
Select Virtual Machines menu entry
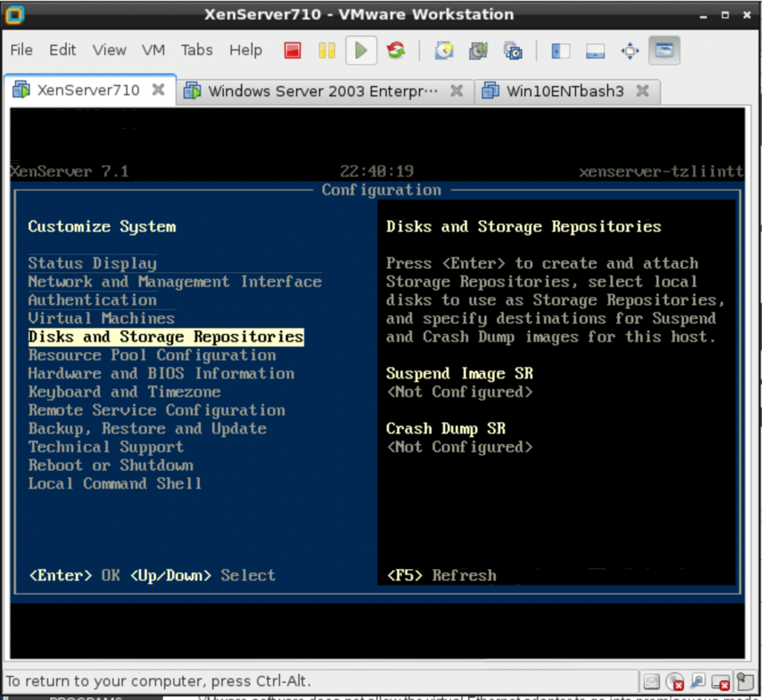coord(101,318)
